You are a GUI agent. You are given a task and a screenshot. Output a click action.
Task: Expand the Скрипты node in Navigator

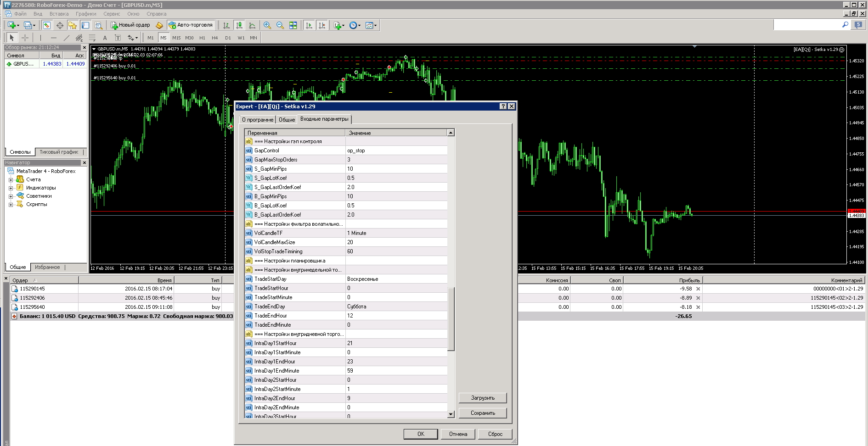[x=11, y=205]
